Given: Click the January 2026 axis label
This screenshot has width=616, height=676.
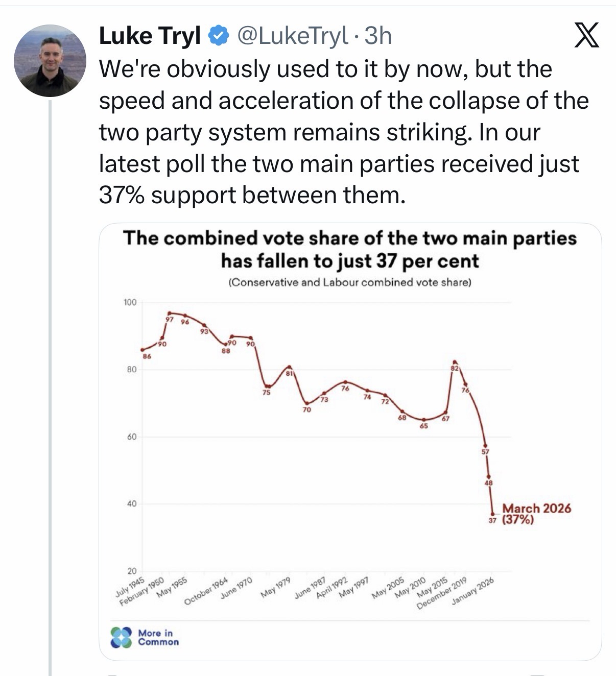Looking at the screenshot, I should click(x=473, y=593).
